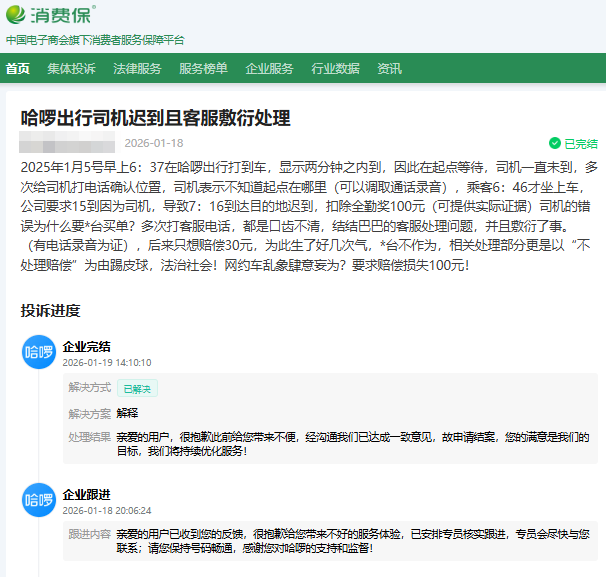Image resolution: width=606 pixels, height=577 pixels.
Task: Click the 企业跟进 progress entry heading
Action: 87,494
